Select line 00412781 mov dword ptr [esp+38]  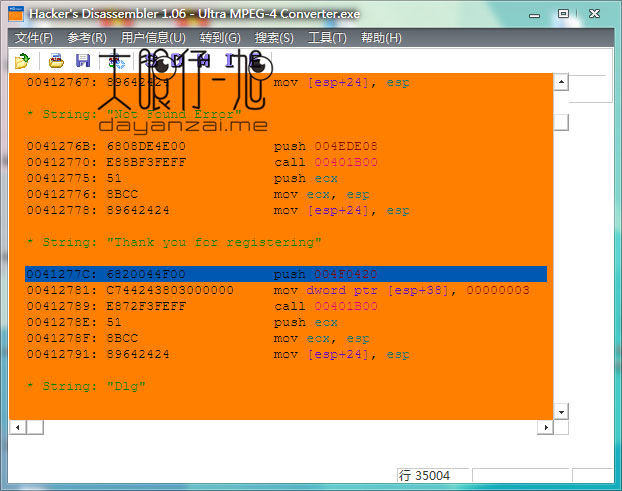(x=278, y=290)
